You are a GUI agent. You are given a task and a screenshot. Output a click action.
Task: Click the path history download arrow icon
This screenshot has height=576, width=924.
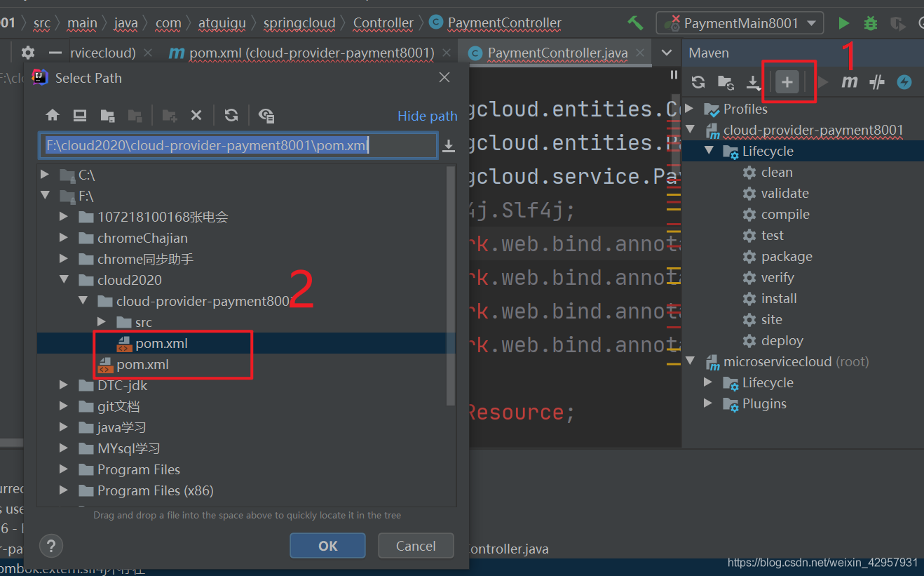coord(449,146)
